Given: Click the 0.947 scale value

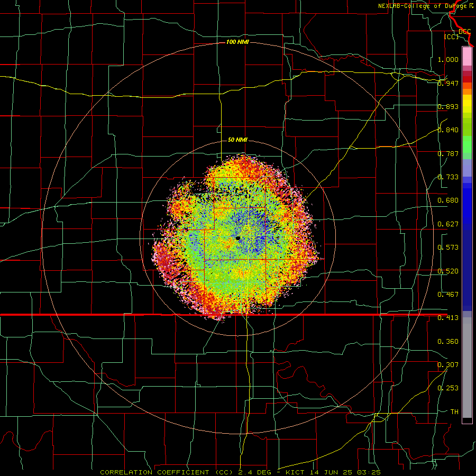Looking at the screenshot, I should (x=448, y=83).
